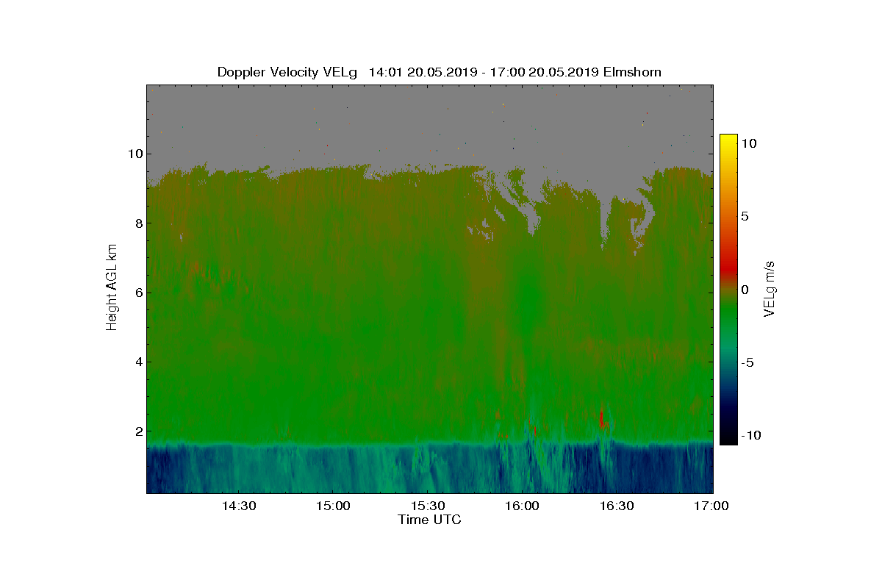Click the colorbar label '0'

[745, 290]
